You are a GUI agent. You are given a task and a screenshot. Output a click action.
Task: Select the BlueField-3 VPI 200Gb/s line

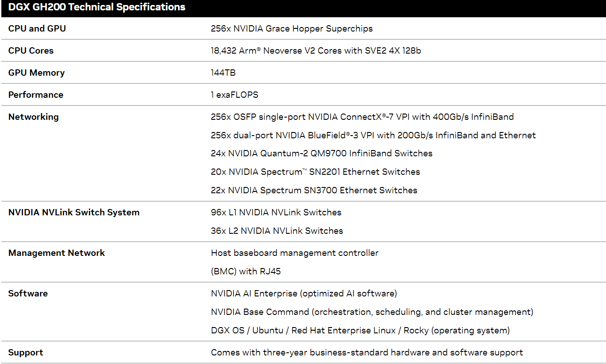point(373,135)
